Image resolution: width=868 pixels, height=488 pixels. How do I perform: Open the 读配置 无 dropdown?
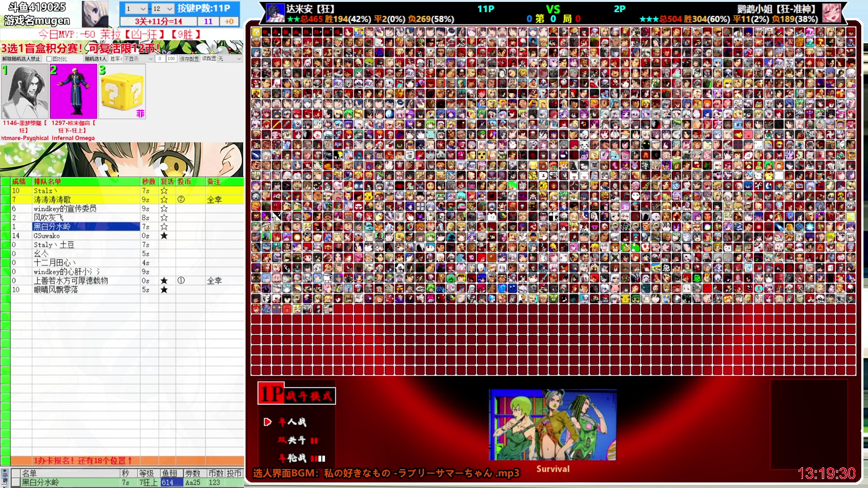click(229, 59)
